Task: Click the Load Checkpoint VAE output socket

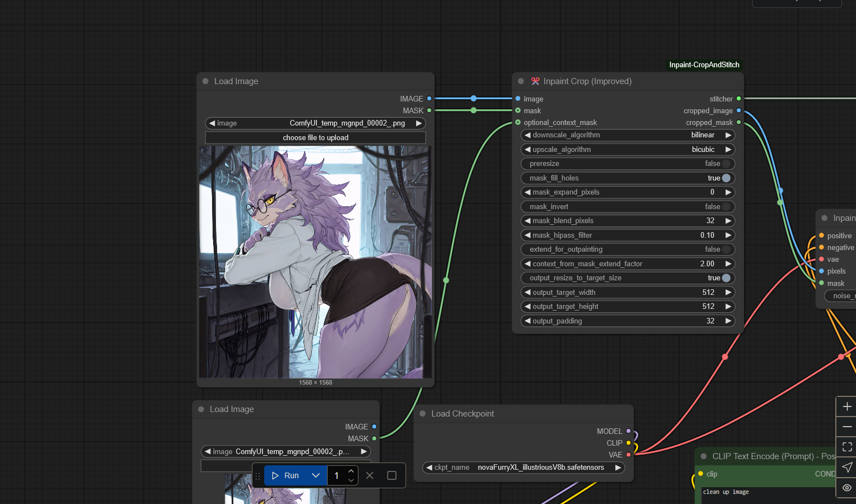Action: [x=628, y=455]
